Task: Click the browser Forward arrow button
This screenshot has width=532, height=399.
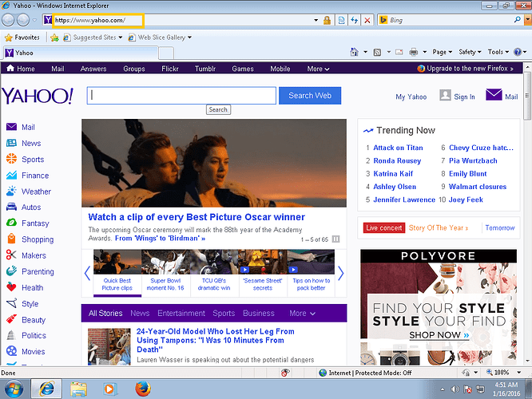Action: coord(23,20)
